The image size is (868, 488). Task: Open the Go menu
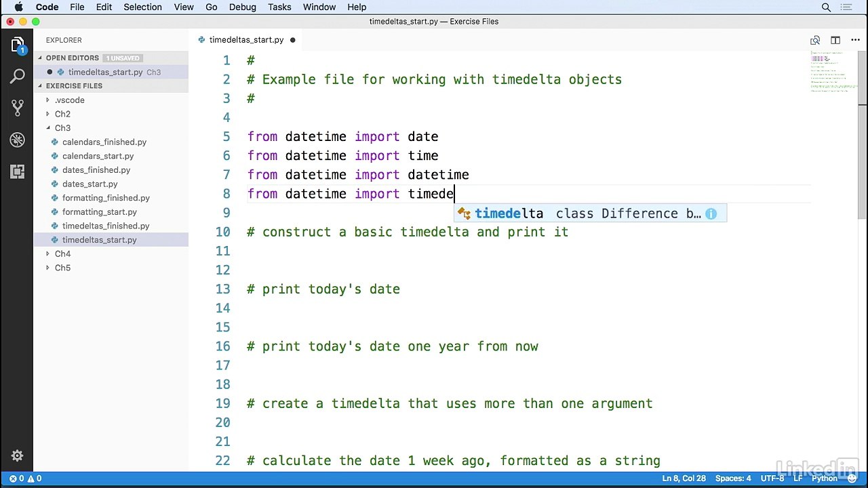coord(212,7)
